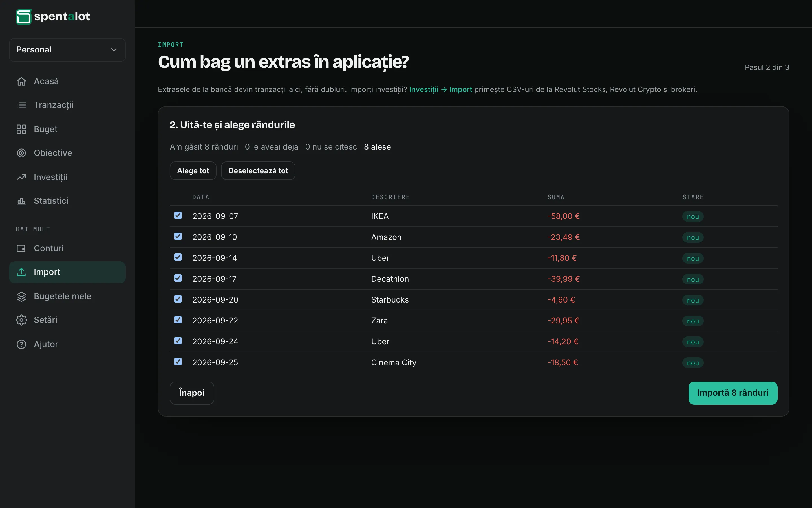Click the Deselectează tot button
Image resolution: width=812 pixels, height=508 pixels.
(x=258, y=171)
